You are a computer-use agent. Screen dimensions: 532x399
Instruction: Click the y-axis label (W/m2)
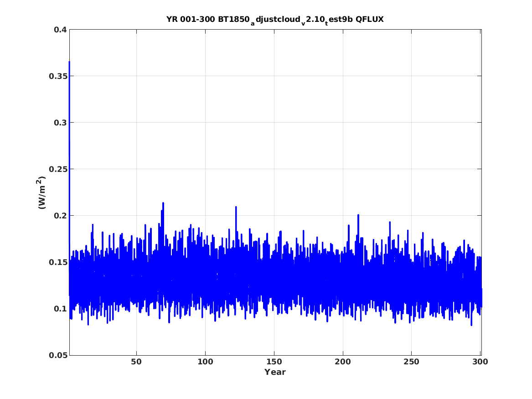41,192
